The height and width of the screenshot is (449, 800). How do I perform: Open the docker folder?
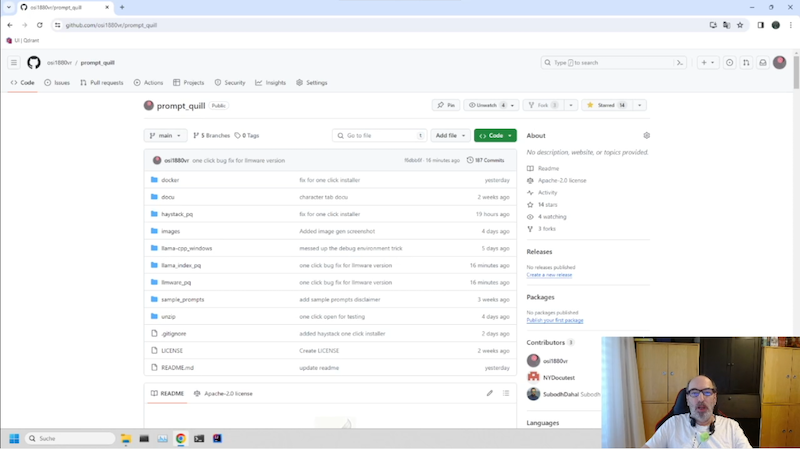click(x=170, y=180)
